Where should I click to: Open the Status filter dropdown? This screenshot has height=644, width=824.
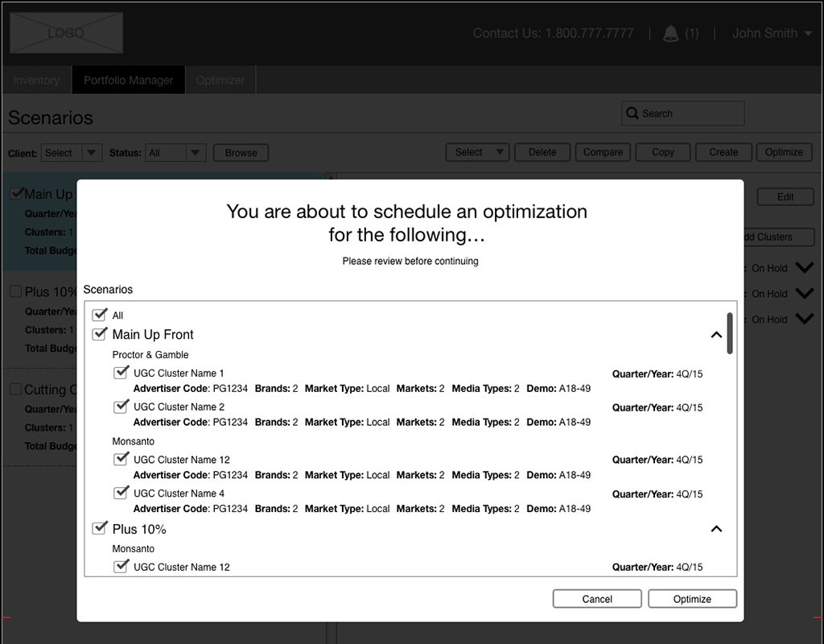point(175,153)
